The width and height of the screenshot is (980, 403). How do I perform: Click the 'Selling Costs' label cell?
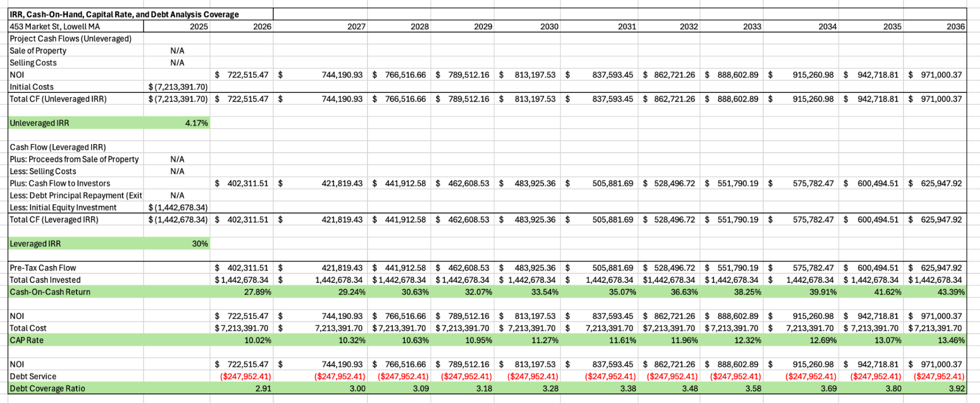point(76,63)
